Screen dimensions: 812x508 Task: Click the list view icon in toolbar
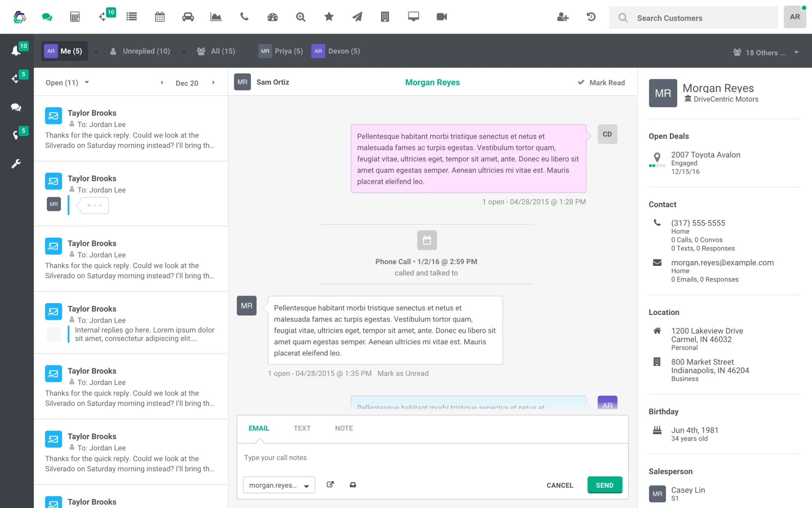tap(132, 17)
